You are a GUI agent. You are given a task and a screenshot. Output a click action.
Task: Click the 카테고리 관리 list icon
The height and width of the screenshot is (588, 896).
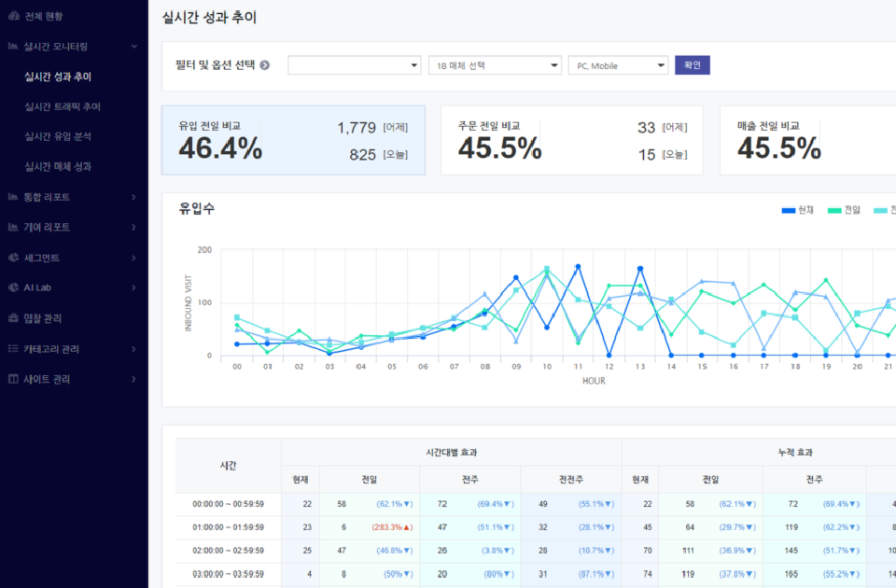tap(13, 349)
